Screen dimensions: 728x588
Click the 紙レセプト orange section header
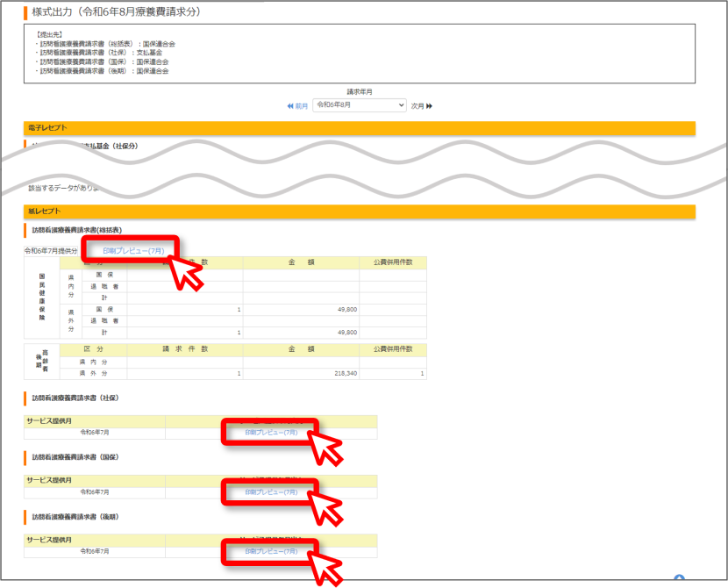pos(360,212)
